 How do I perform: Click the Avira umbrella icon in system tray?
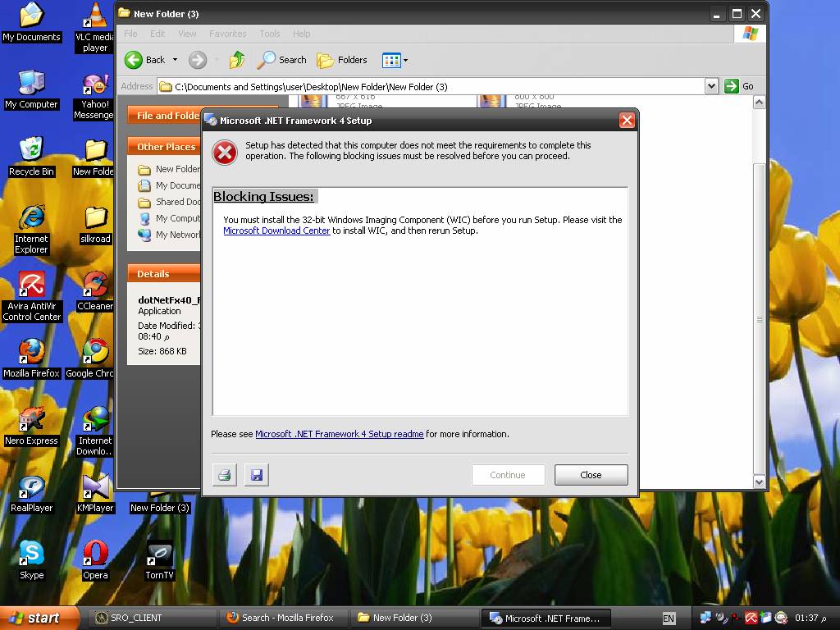(x=751, y=619)
